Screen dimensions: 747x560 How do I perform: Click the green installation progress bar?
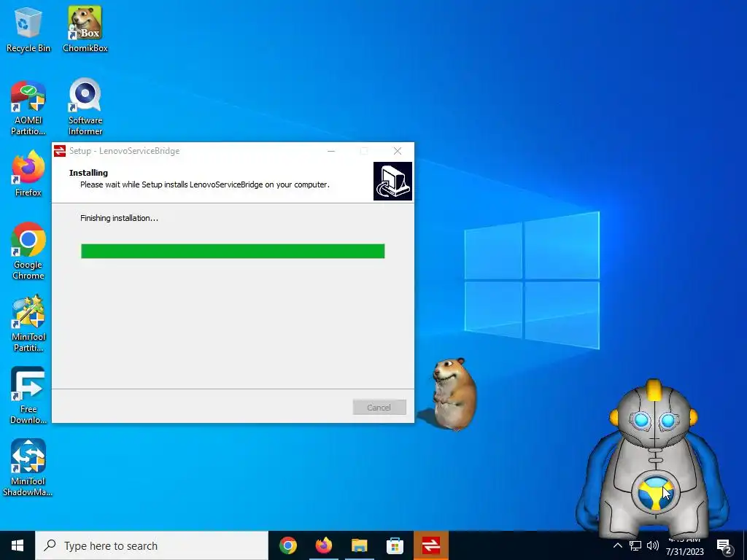233,251
